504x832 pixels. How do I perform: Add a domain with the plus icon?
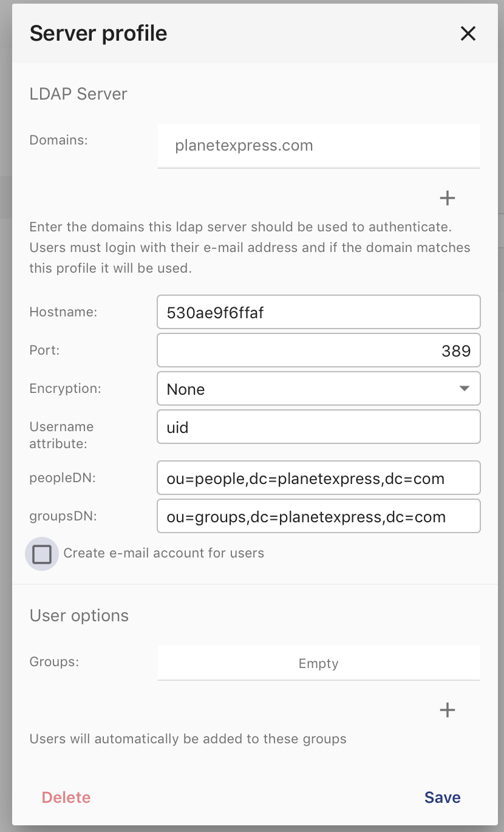tap(447, 198)
